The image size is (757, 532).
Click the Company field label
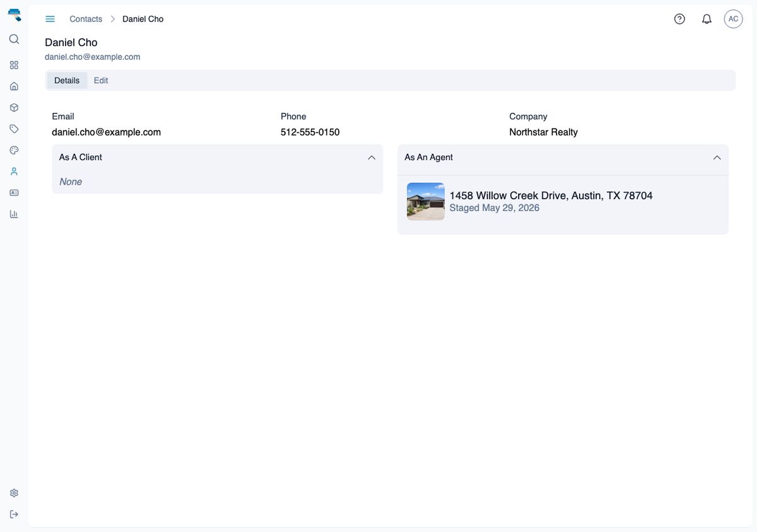[528, 117]
